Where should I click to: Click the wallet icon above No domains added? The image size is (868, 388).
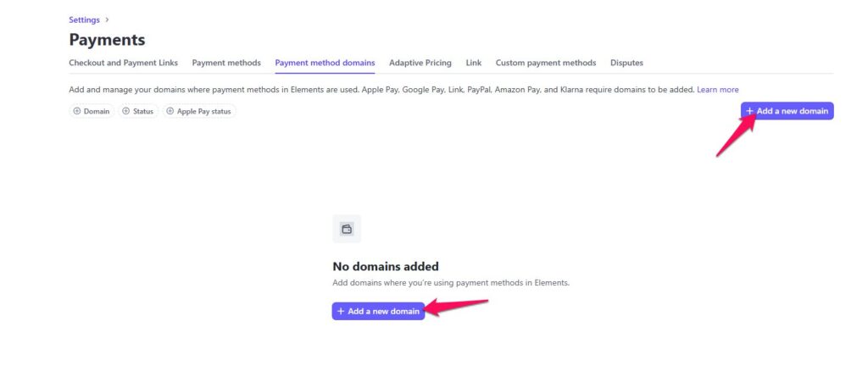coord(347,229)
